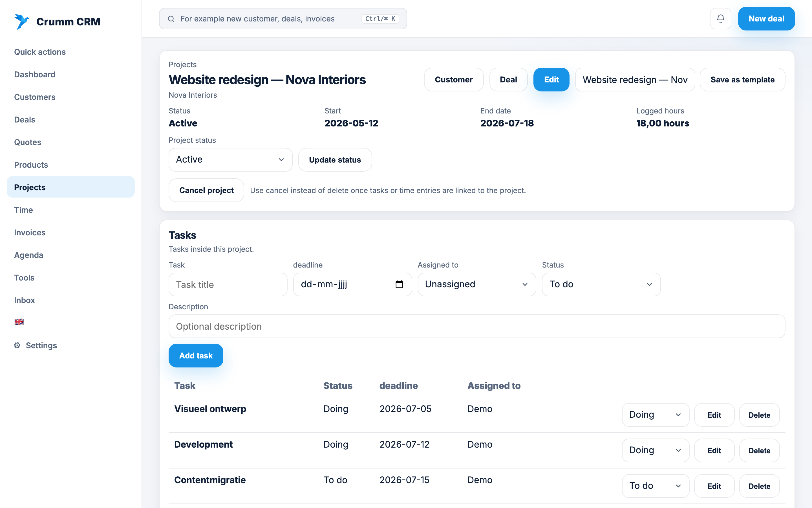Click the Ctrl/⌘ K shortcut badge
This screenshot has width=812, height=508.
coord(380,19)
